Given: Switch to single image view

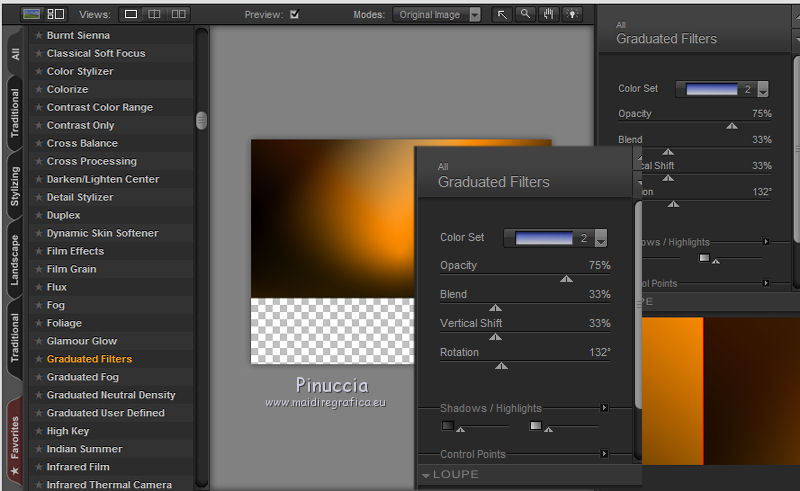Looking at the screenshot, I should pyautogui.click(x=131, y=15).
